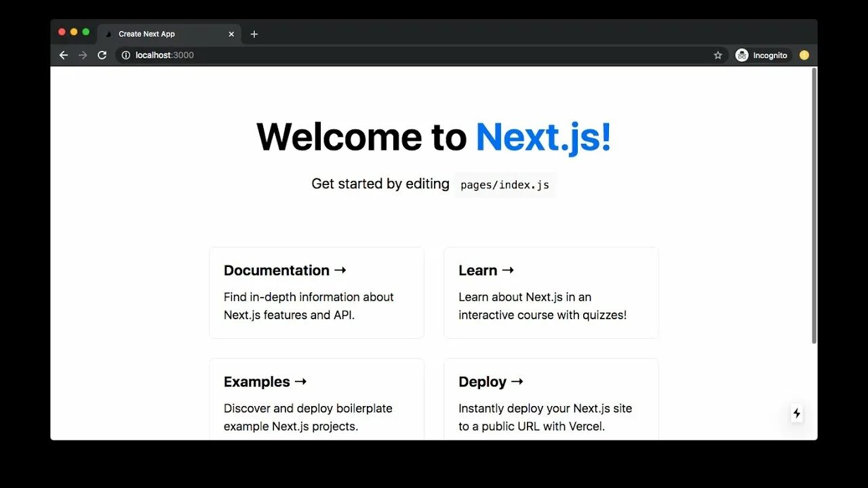Go back with the browser back arrow

64,56
